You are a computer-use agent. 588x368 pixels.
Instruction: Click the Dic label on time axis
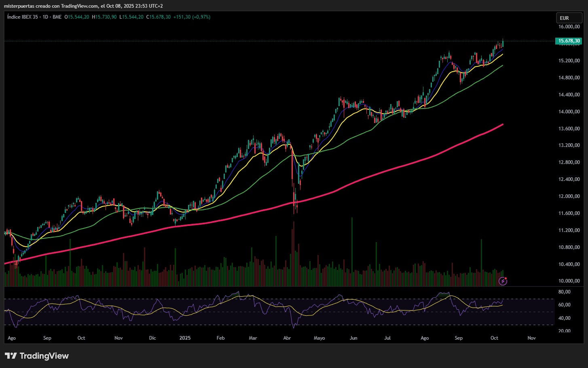(x=152, y=338)
